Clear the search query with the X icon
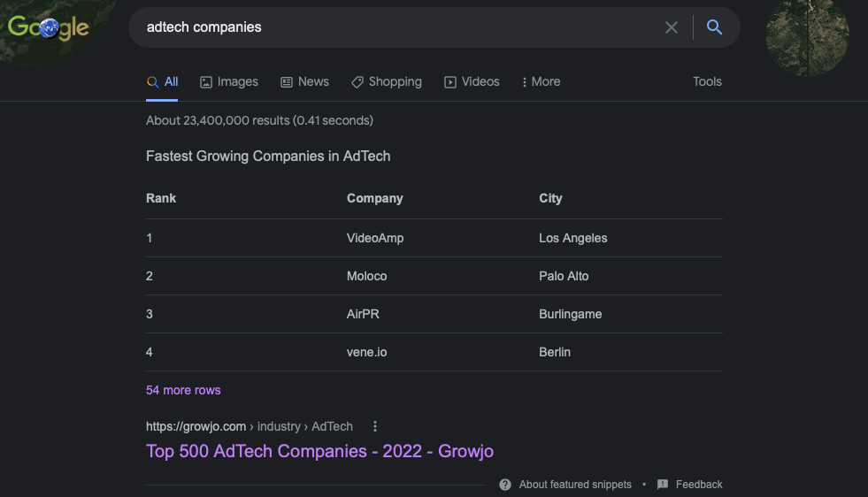Viewport: 868px width, 497px height. pyautogui.click(x=671, y=27)
